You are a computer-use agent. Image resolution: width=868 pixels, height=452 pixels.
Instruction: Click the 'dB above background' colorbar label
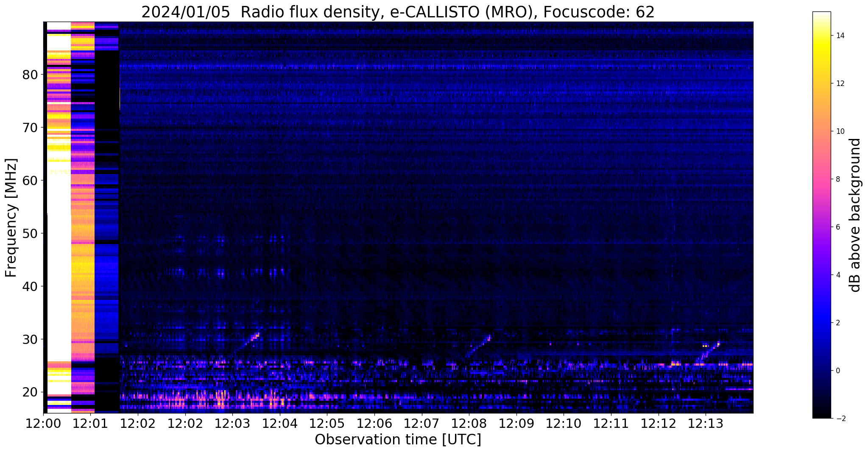click(855, 215)
